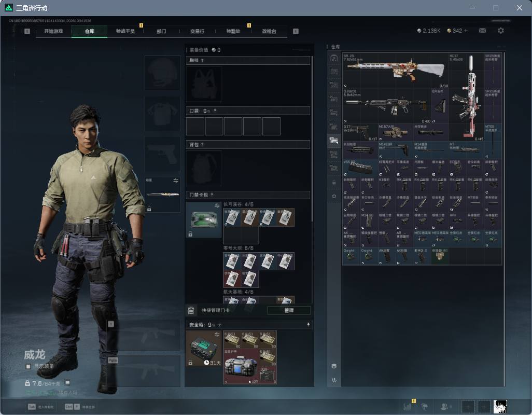Click the empty backpack slot
The height and width of the screenshot is (415, 532).
[x=204, y=168]
